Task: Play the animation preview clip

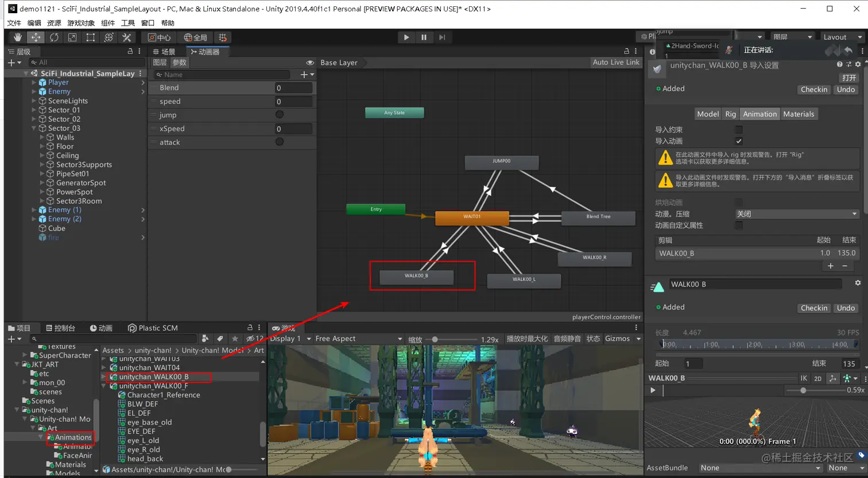Action: 653,390
